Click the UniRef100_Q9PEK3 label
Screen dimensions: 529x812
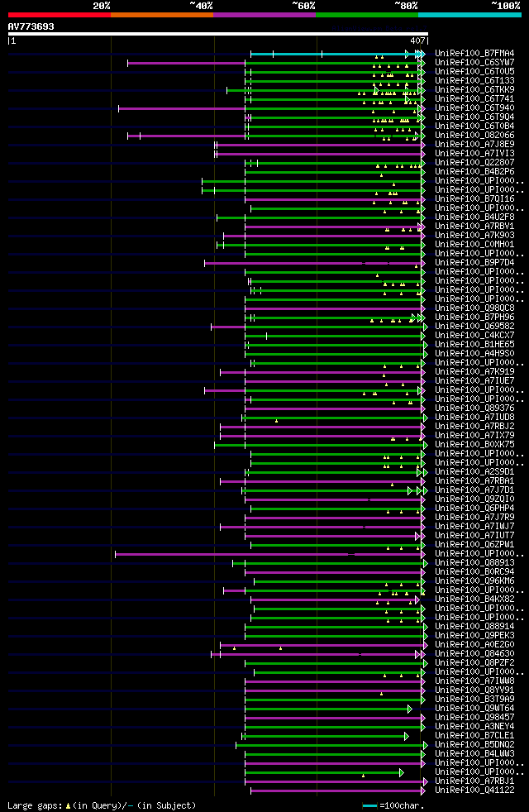tap(474, 636)
